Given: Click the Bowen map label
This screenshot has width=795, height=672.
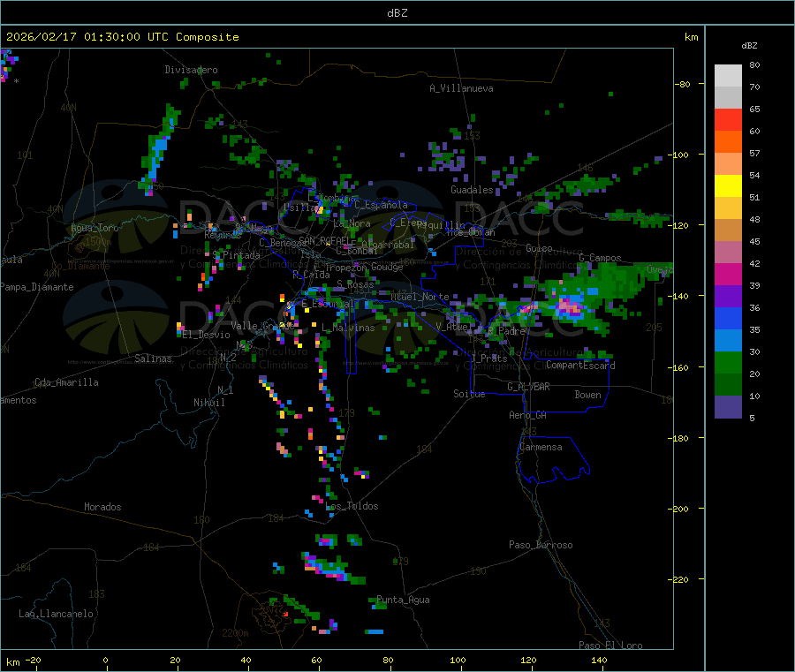Looking at the screenshot, I should [587, 395].
